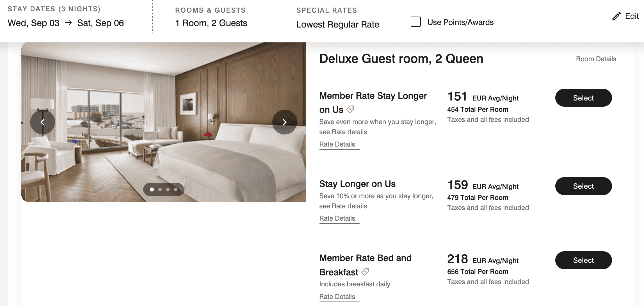This screenshot has width=644, height=306.
Task: View Rate Details for Bed and Breakfast
Action: pos(337,297)
